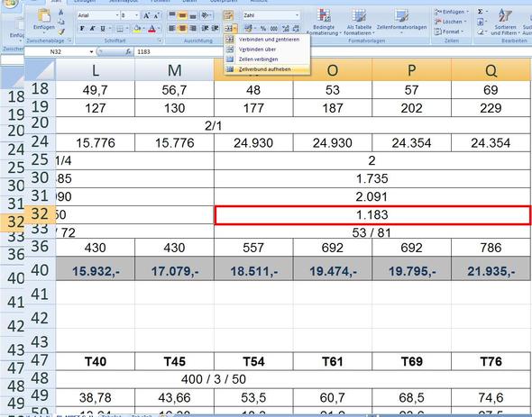
Task: Apply the red font color
Action: coord(151,29)
